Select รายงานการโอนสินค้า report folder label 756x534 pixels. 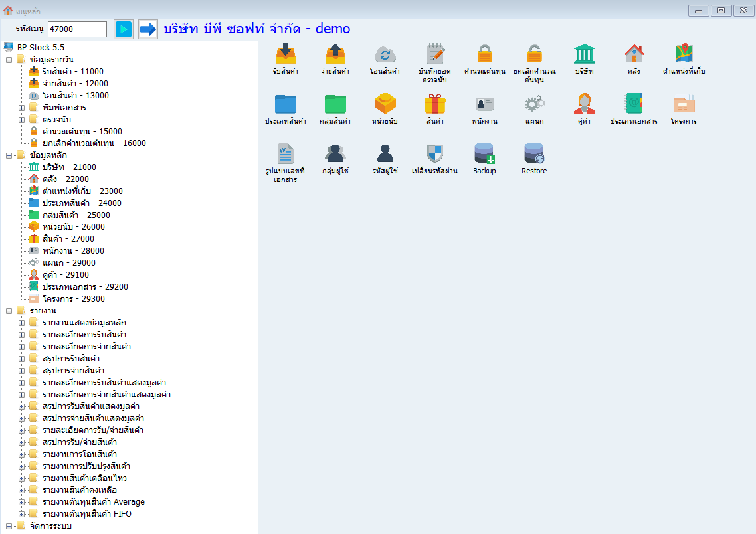tap(80, 454)
